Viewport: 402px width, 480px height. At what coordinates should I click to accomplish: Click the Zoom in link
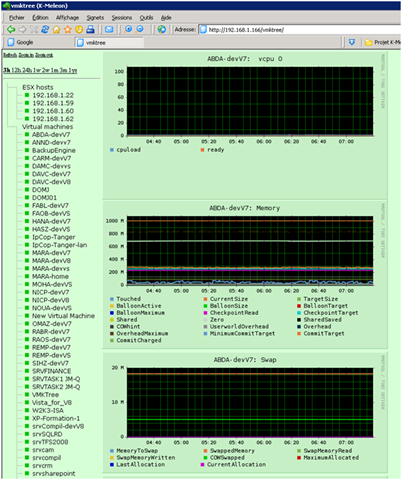click(x=26, y=55)
